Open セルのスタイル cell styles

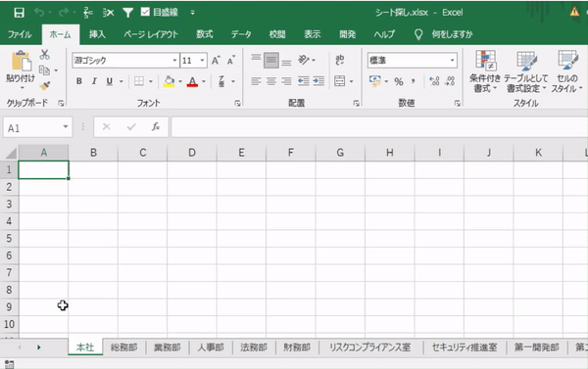click(566, 71)
